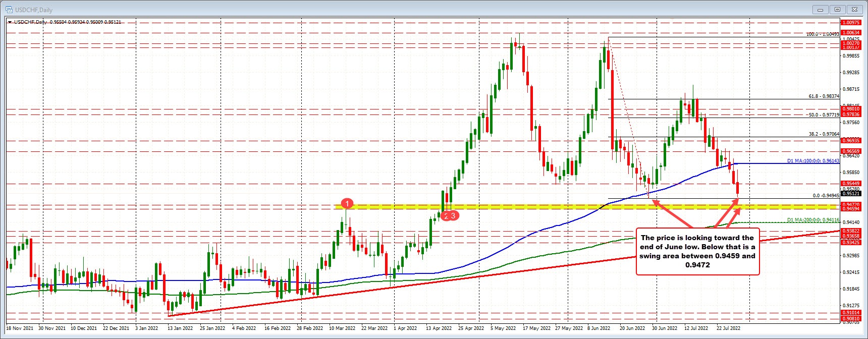868x339 pixels.
Task: Select the 0.96569 red price label
Action: point(850,151)
